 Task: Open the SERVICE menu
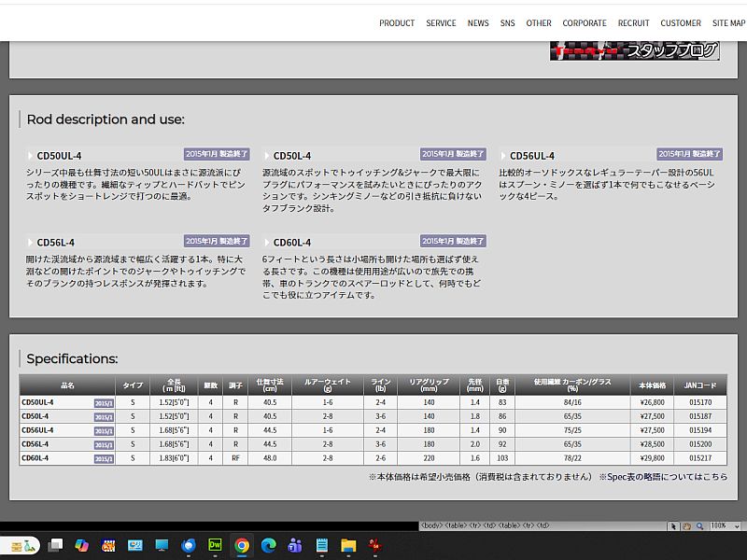tap(441, 23)
